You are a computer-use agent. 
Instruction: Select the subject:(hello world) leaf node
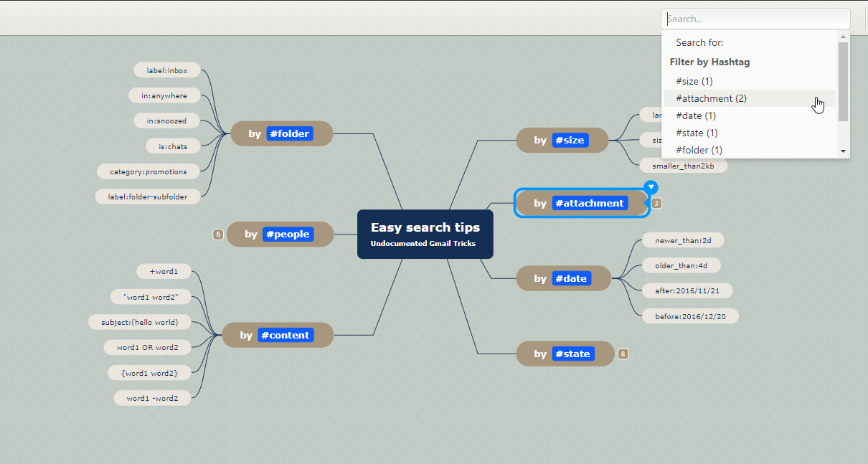coord(140,322)
